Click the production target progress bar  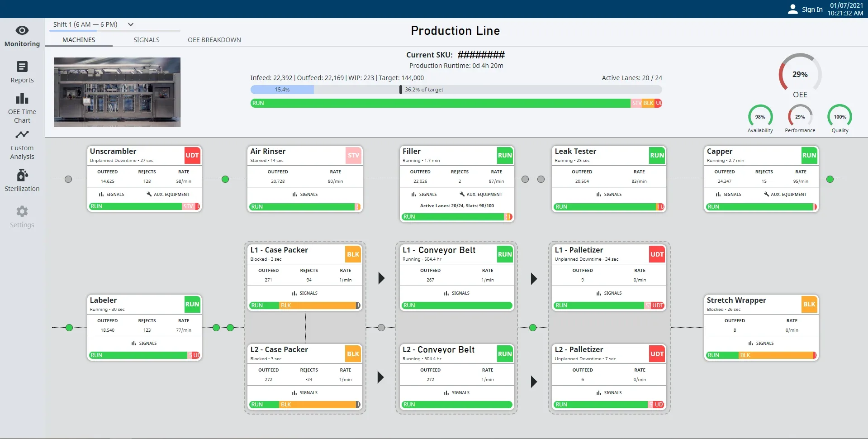[456, 90]
